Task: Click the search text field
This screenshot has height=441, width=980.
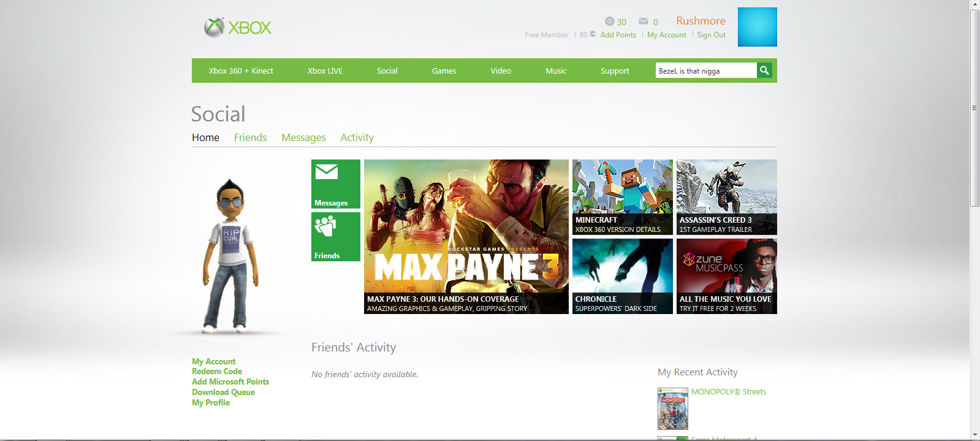Action: [x=706, y=71]
